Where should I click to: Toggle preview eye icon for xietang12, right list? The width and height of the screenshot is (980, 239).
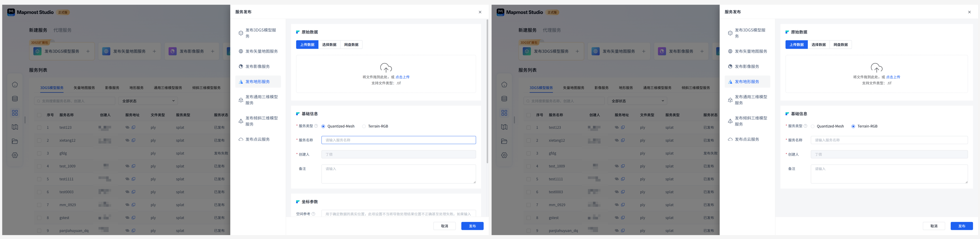point(616,140)
